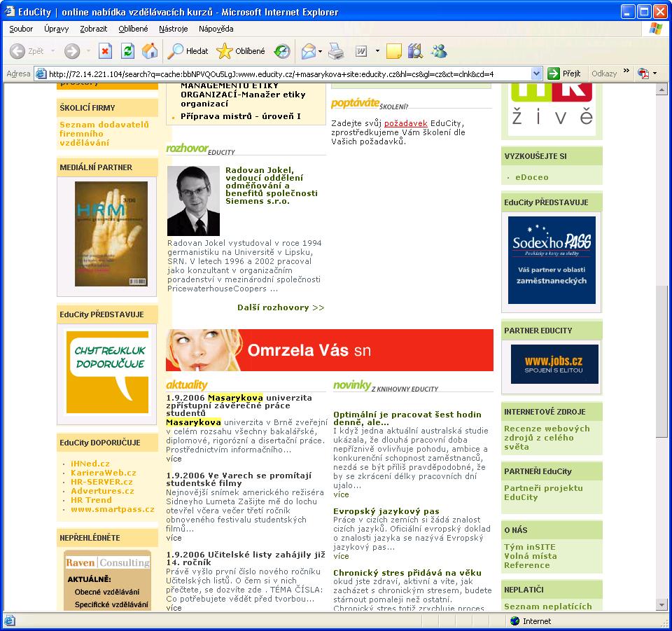Screen dimensions: 672x631
Task: Click the Přejít go button
Action: click(x=564, y=74)
